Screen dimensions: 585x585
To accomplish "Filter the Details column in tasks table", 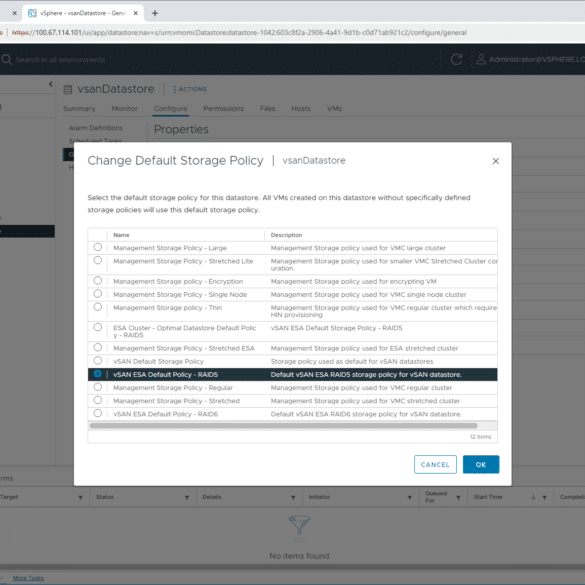I will pyautogui.click(x=293, y=498).
